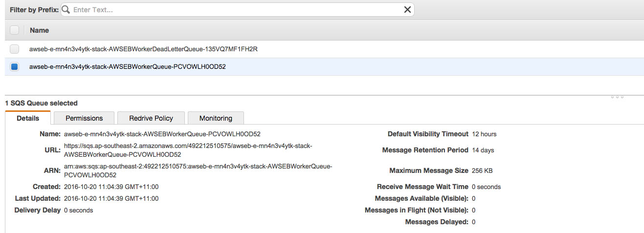Open the Redrive Policy tab
The image size is (644, 233).
pyautogui.click(x=151, y=118)
